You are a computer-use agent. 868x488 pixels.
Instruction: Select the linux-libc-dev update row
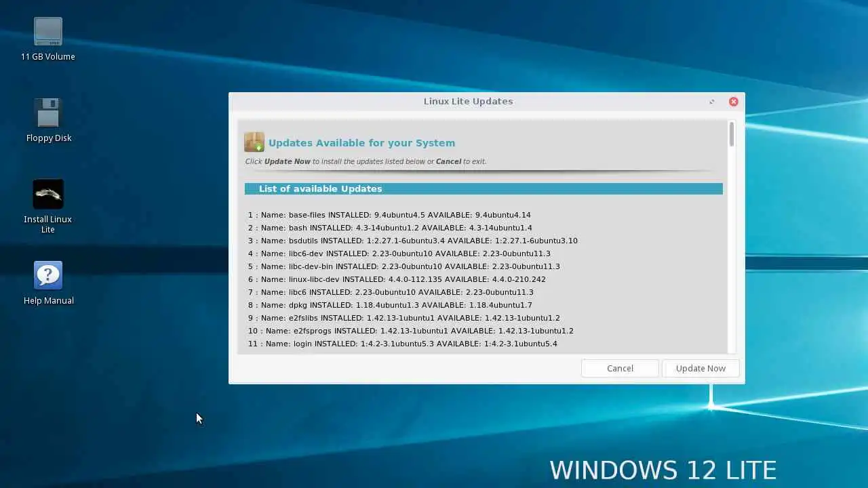[397, 279]
